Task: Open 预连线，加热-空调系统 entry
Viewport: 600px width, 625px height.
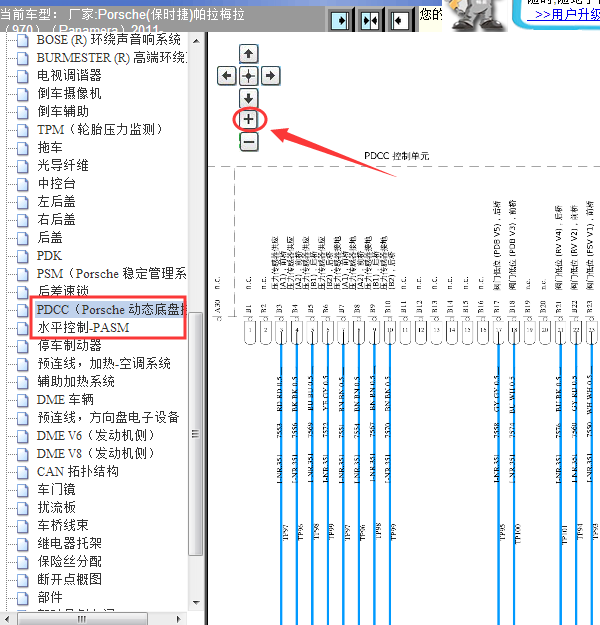Action: coord(104,364)
